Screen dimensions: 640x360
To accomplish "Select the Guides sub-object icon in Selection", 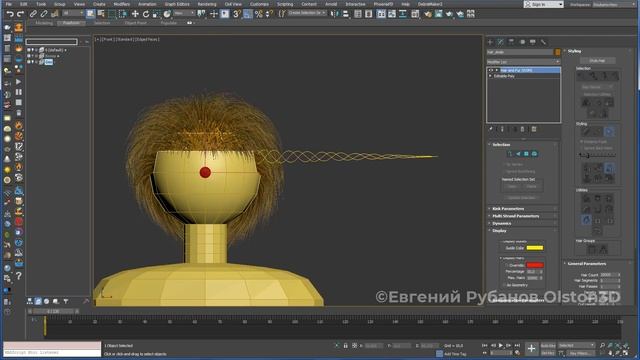I will pos(510,154).
